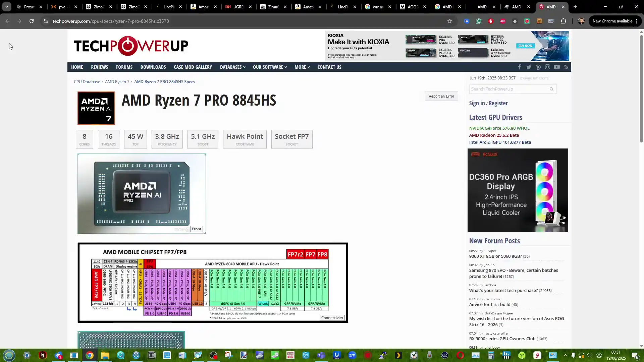This screenshot has width=644, height=362.
Task: Click the Socket FP7 spec box
Action: 292,139
